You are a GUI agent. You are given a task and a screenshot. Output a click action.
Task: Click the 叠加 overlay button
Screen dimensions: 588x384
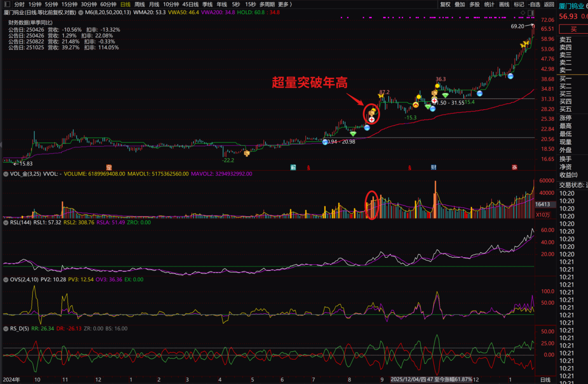point(460,4)
